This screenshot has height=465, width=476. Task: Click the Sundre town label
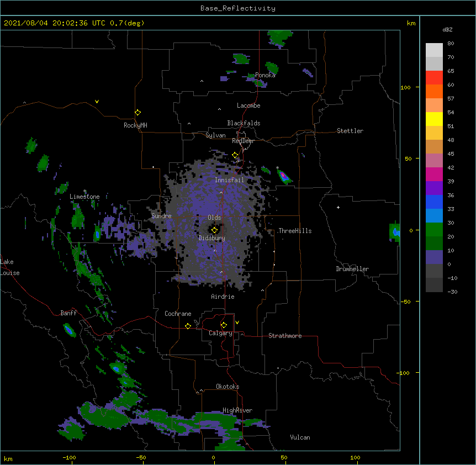161,216
